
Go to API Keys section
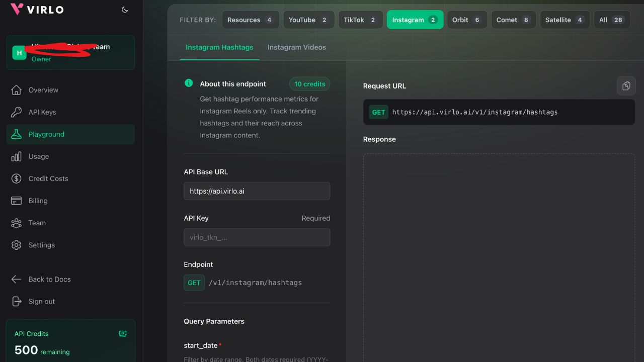point(70,112)
